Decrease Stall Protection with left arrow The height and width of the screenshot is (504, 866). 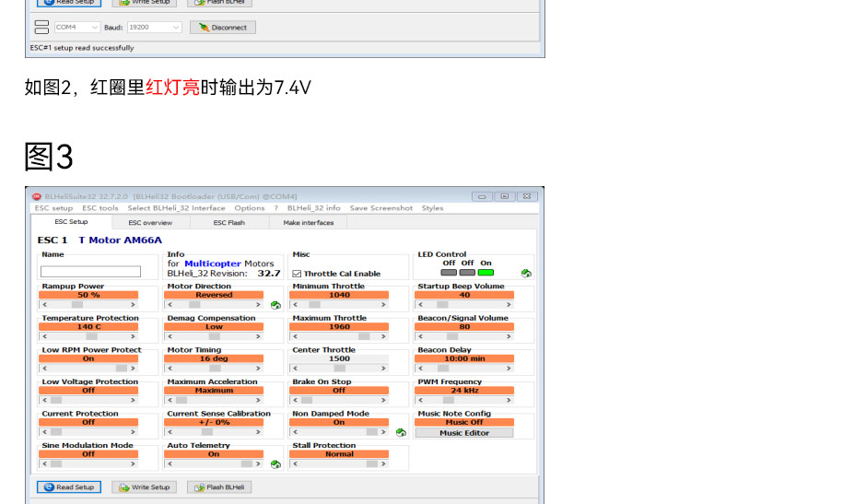pyautogui.click(x=296, y=463)
